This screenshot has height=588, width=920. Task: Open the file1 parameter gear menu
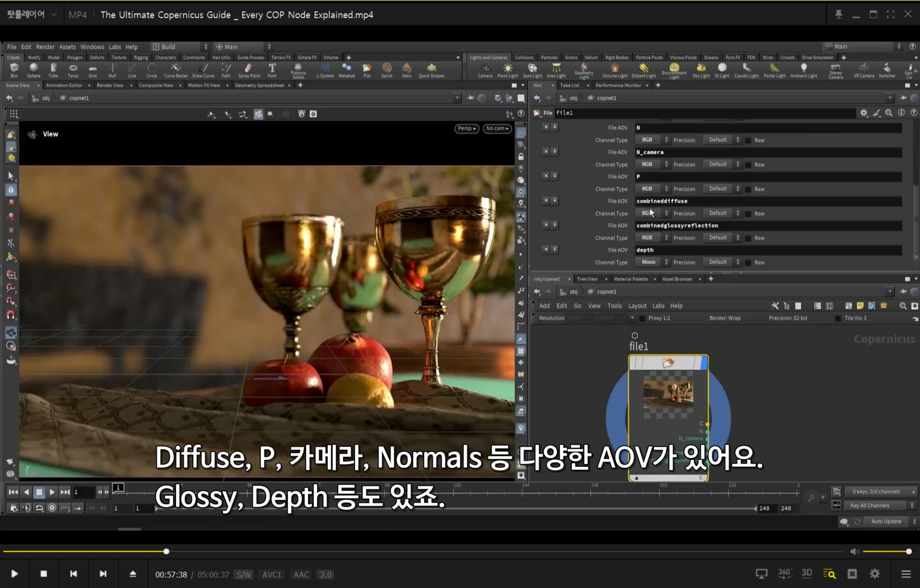pyautogui.click(x=864, y=113)
